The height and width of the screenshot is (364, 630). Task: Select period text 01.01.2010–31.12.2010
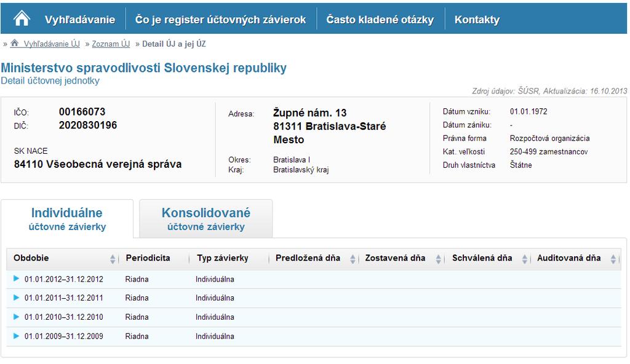[64, 317]
